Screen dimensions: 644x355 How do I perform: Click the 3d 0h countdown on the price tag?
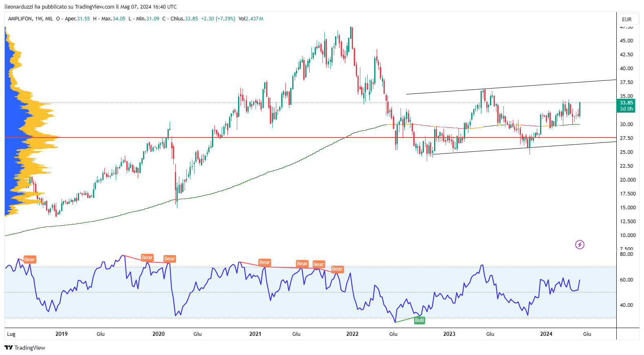tap(626, 109)
